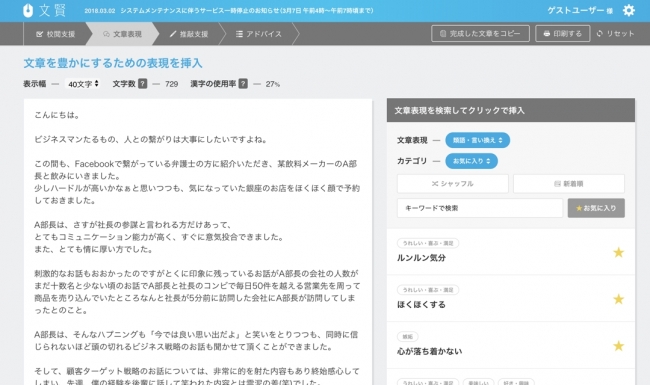This screenshot has width=650, height=385.
Task: Click 完成した文章をコピー button
Action: (480, 34)
